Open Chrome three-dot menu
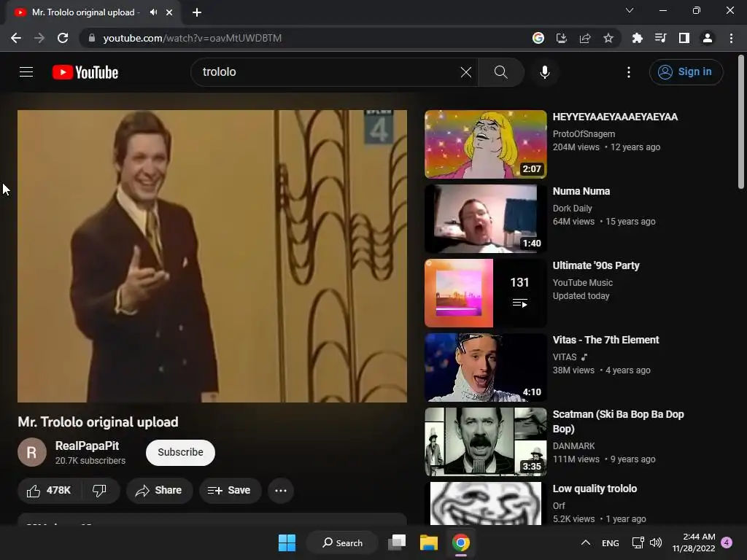Viewport: 747px width, 560px height. [731, 38]
